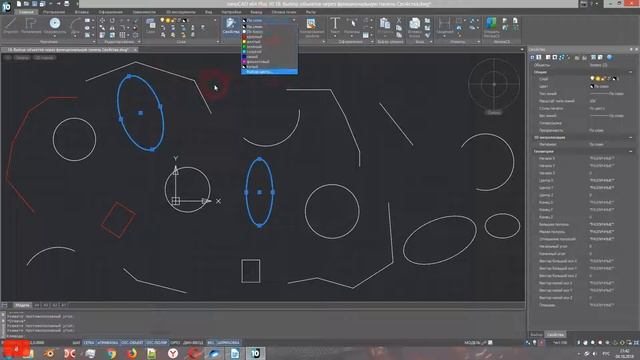
Task: Click the rotate tool in Редактирование group
Action: 112,20
